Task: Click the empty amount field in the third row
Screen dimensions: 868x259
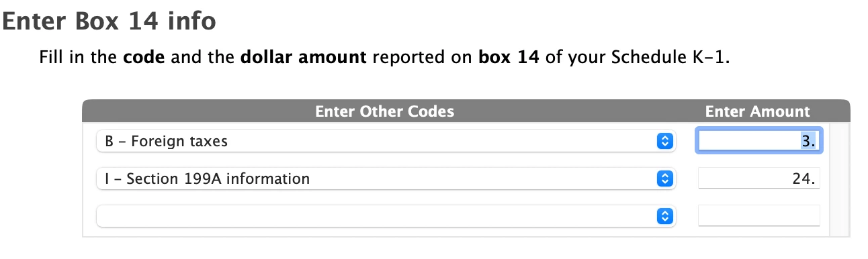Action: 759,216
